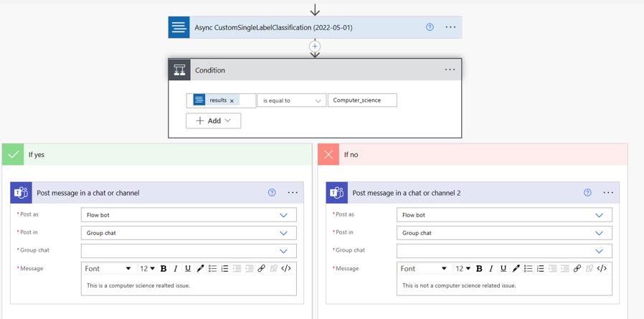Insert link in If no message editor
The height and width of the screenshot is (319, 644).
pos(577,269)
